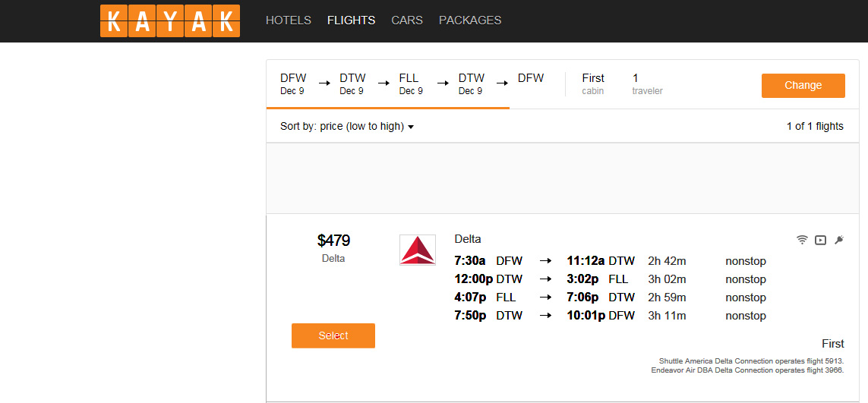Viewport: 868px width, 403px height.
Task: Click the final DFW destination in itinerary
Action: pos(531,78)
